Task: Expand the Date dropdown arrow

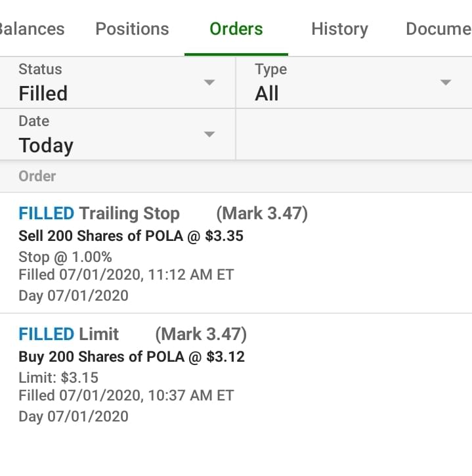Action: (x=209, y=135)
